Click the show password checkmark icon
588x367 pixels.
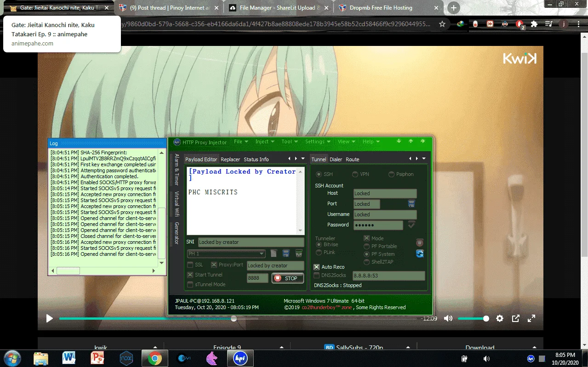(411, 224)
